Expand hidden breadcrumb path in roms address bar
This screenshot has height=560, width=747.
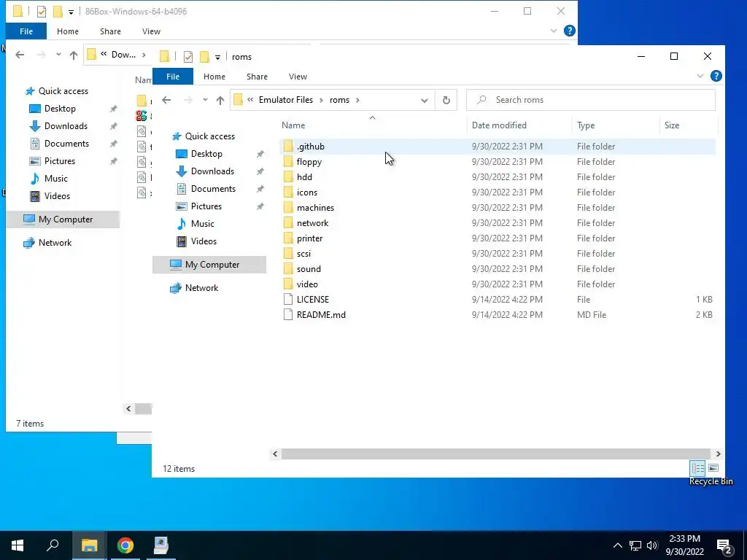(250, 100)
